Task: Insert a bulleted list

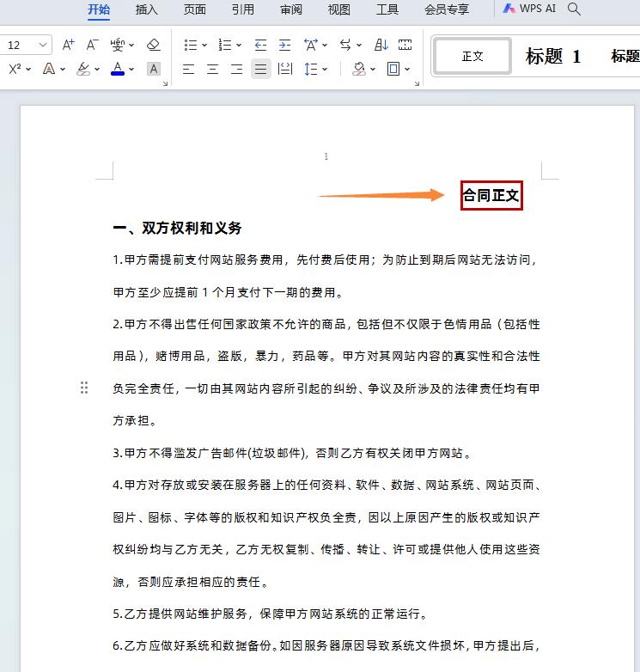Action: pos(191,45)
